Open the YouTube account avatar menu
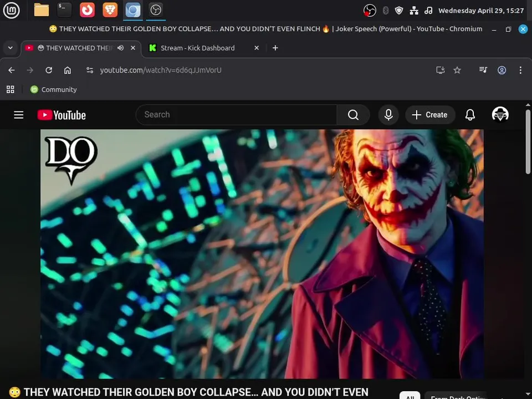The width and height of the screenshot is (532, 399). (500, 114)
